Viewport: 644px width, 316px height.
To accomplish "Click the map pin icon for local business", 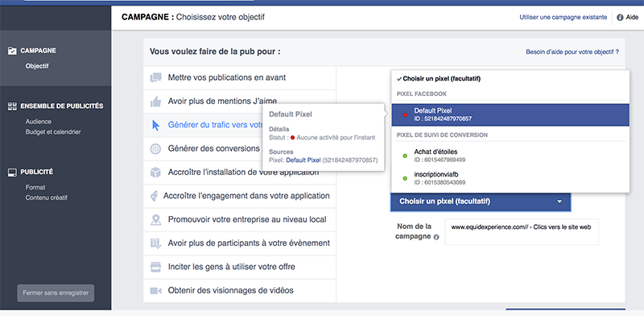I will (155, 220).
